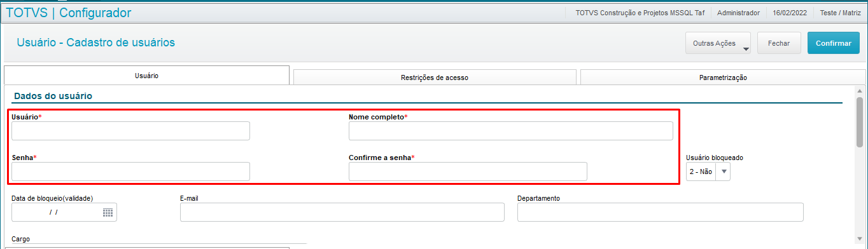
Task: Click the Outras Ações button
Action: click(x=718, y=43)
